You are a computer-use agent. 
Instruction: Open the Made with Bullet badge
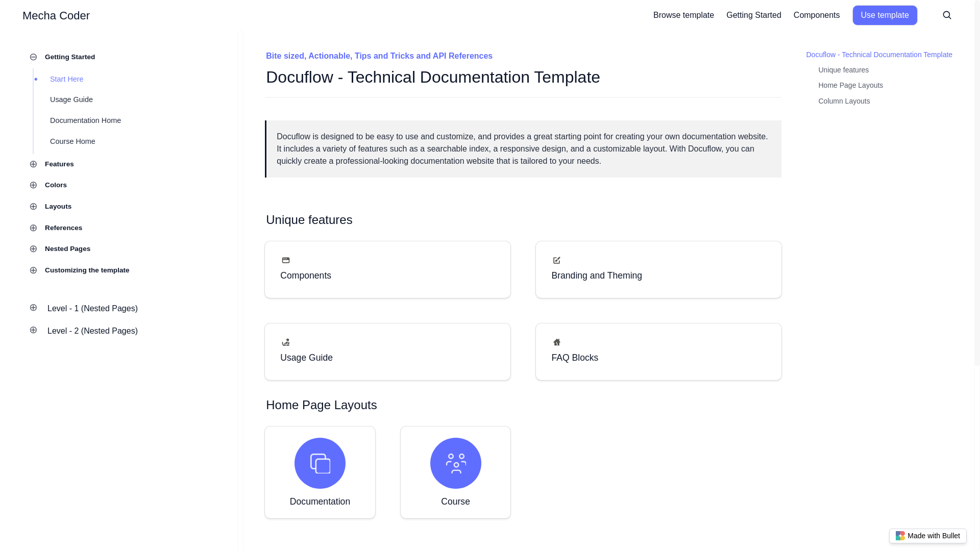tap(927, 536)
